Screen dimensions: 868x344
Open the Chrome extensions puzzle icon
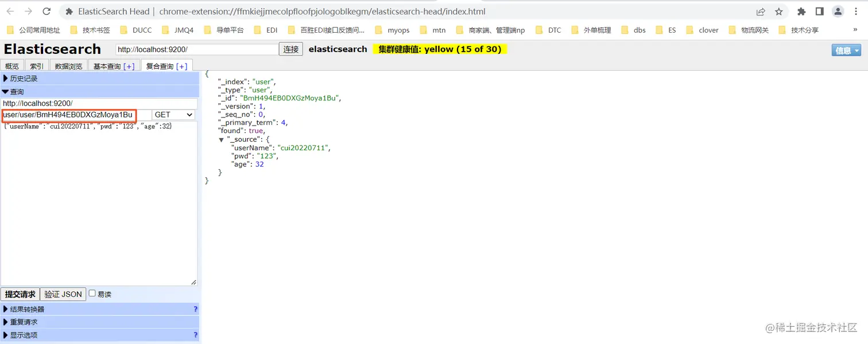click(x=802, y=11)
